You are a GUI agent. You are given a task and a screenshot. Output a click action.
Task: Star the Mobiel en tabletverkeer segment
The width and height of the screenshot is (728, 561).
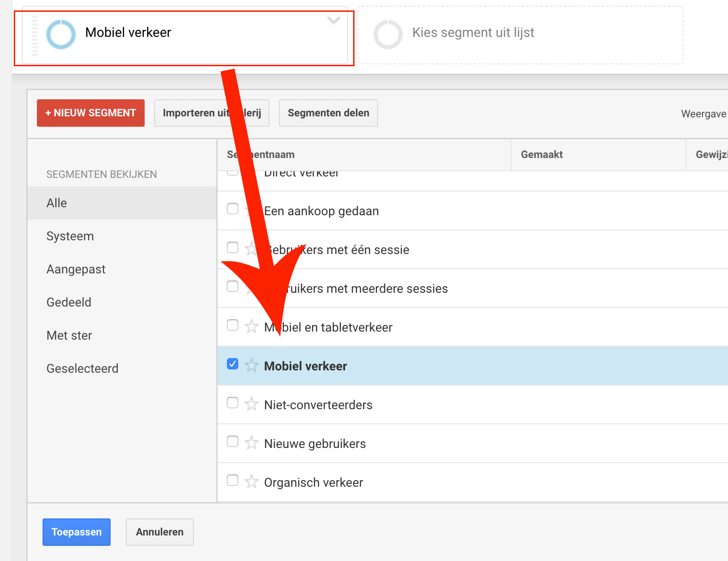point(251,326)
